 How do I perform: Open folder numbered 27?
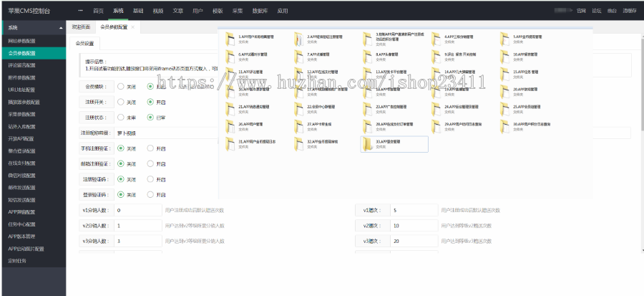pos(313,127)
